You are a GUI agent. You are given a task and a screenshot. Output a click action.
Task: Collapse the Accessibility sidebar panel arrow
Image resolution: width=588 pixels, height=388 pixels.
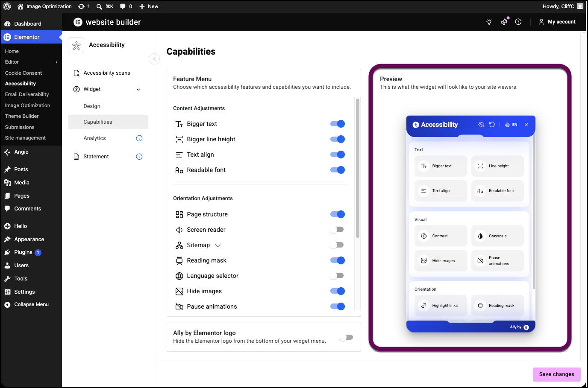click(x=154, y=59)
